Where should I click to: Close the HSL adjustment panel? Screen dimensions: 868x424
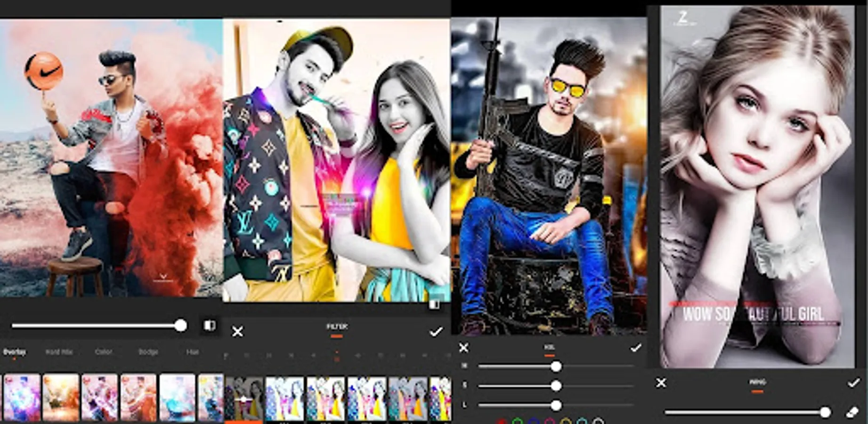tap(464, 348)
